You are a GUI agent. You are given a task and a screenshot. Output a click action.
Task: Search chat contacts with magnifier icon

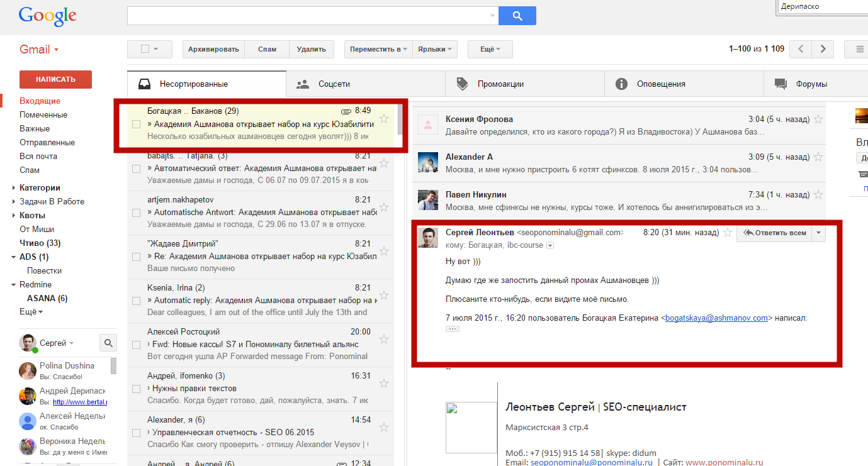tap(108, 343)
